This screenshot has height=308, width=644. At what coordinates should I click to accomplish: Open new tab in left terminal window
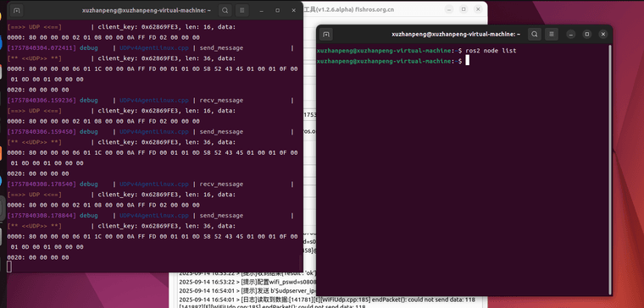pos(16,10)
